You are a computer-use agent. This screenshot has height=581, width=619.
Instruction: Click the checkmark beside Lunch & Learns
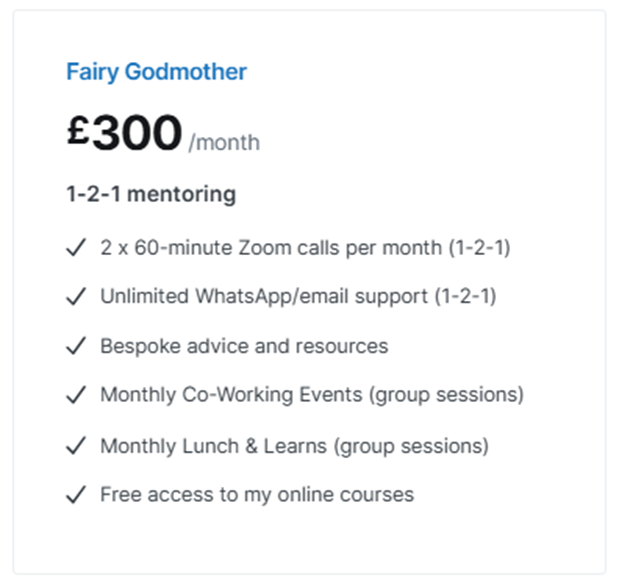[76, 446]
